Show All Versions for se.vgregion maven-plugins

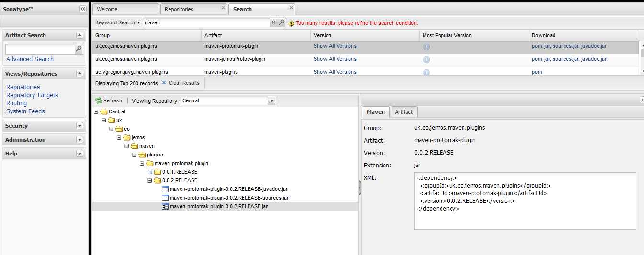[335, 72]
